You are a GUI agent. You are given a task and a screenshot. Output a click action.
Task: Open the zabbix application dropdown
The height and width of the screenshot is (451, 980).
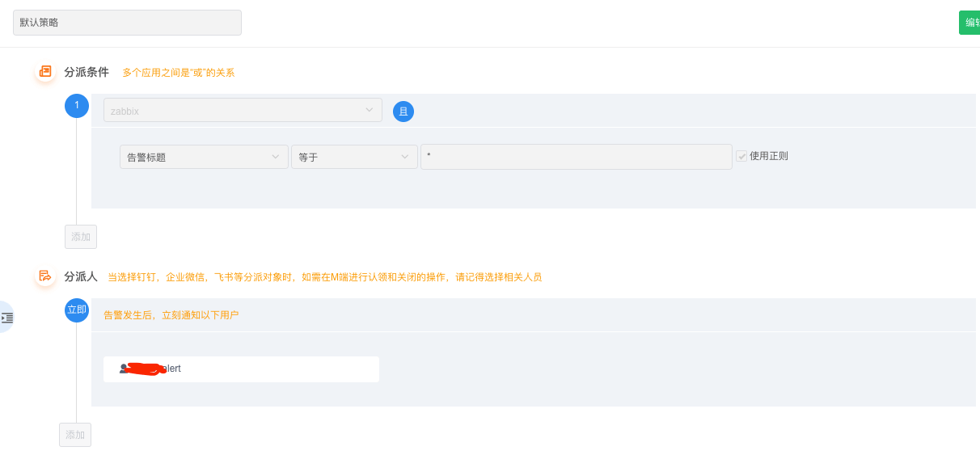[243, 111]
